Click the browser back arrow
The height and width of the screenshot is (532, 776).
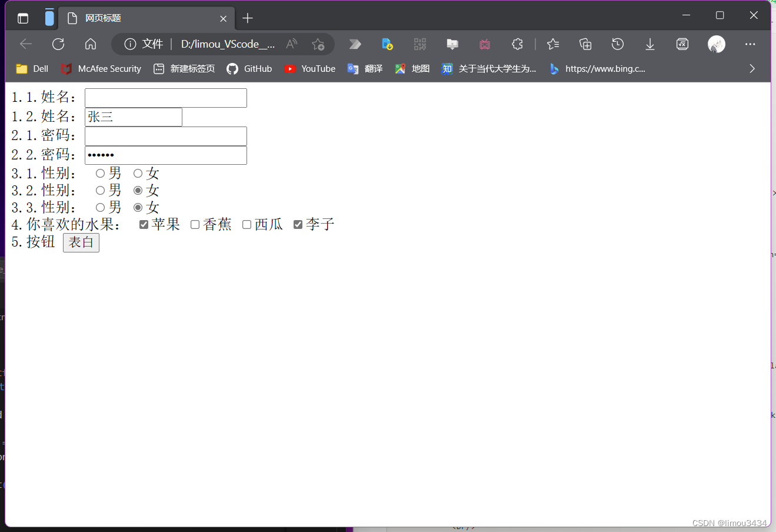[x=26, y=44]
